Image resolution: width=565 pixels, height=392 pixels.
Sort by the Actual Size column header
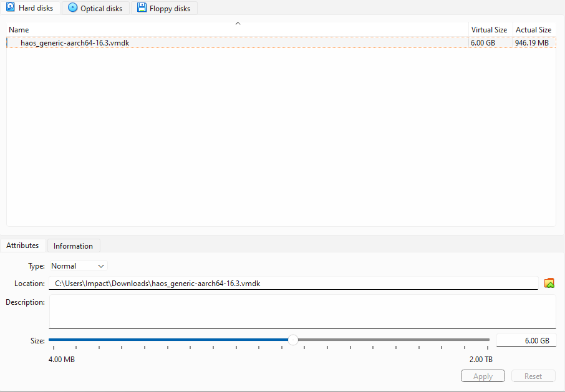click(533, 30)
